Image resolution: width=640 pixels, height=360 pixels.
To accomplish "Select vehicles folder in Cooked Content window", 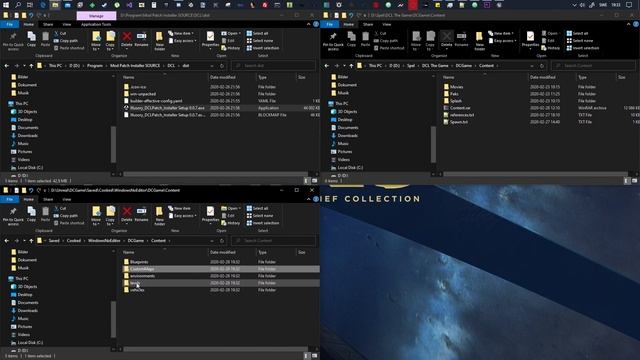I will (x=137, y=290).
